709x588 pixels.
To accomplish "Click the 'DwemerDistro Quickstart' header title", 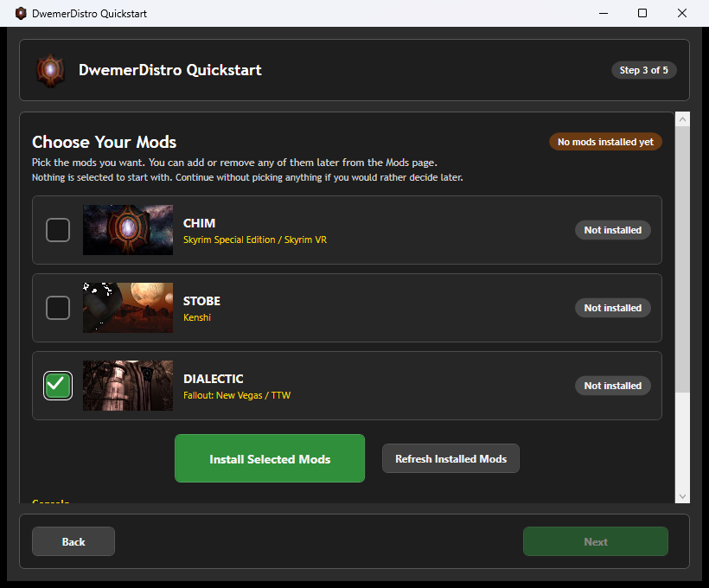I will pos(170,70).
